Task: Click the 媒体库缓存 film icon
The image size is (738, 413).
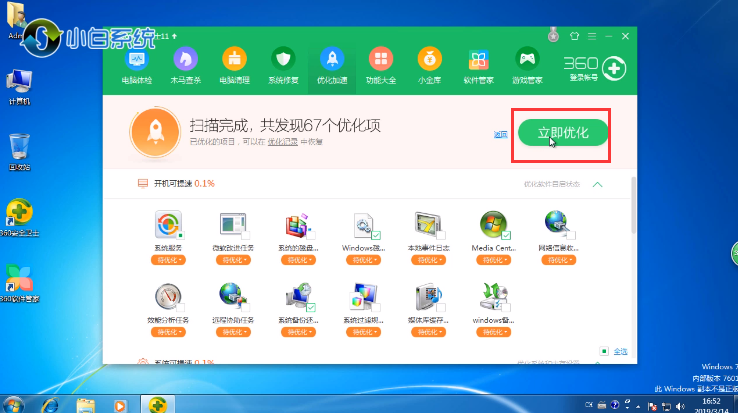Action: pos(428,297)
